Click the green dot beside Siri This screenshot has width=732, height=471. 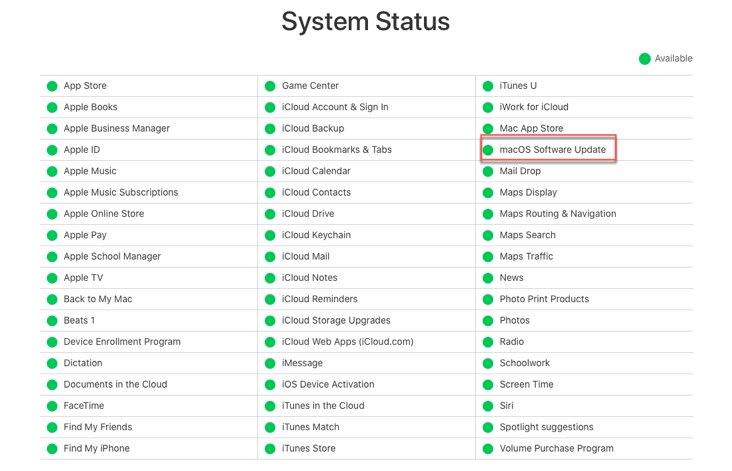click(x=488, y=406)
